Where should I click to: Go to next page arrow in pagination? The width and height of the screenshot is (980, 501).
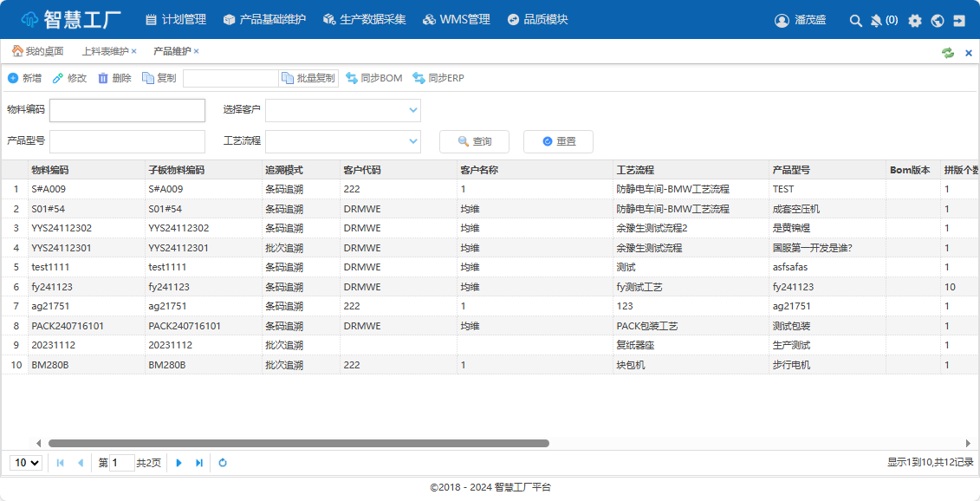pos(179,463)
